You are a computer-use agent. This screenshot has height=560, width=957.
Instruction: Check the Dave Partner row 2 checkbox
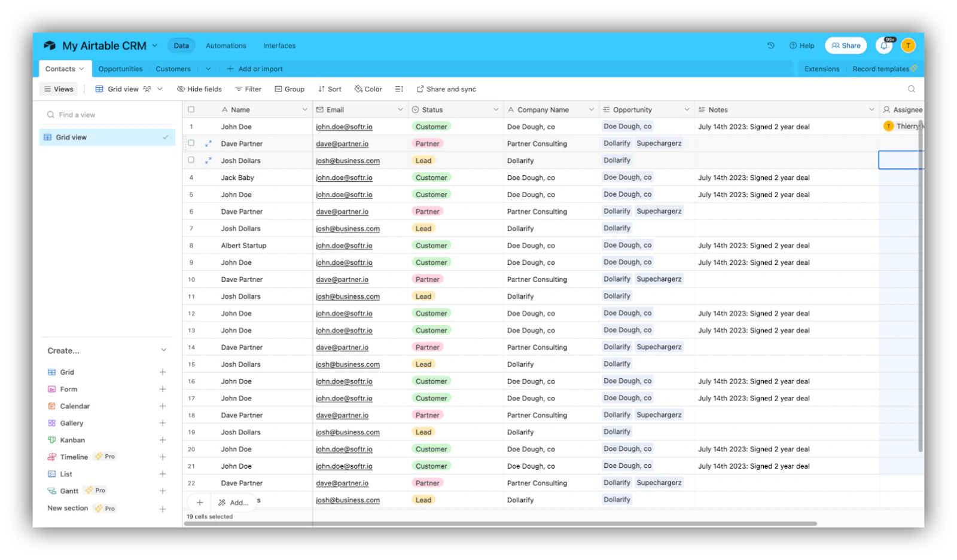(191, 143)
